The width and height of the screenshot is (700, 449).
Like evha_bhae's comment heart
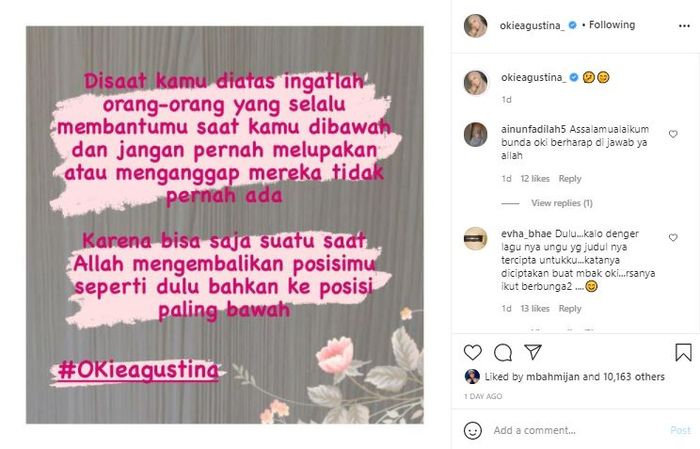tap(673, 238)
